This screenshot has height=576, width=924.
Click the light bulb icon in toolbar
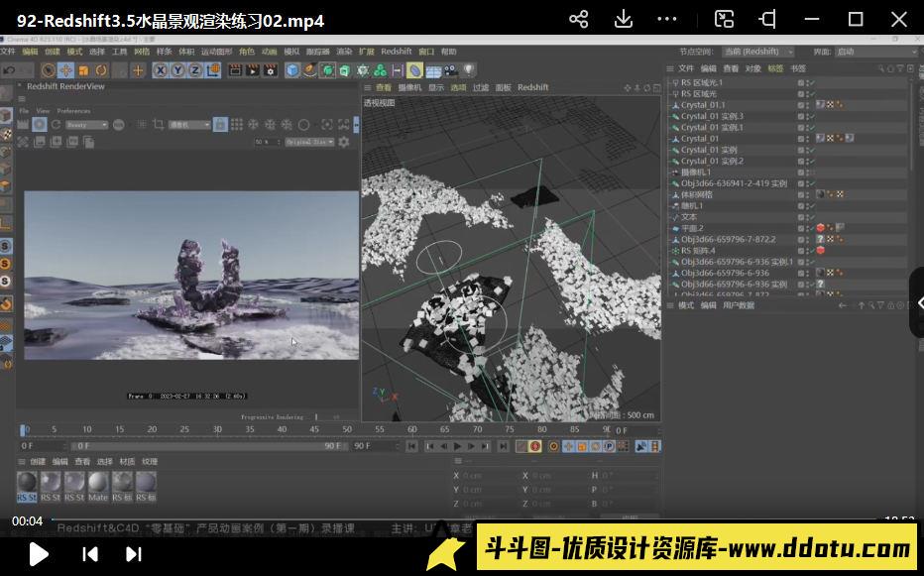coord(469,70)
